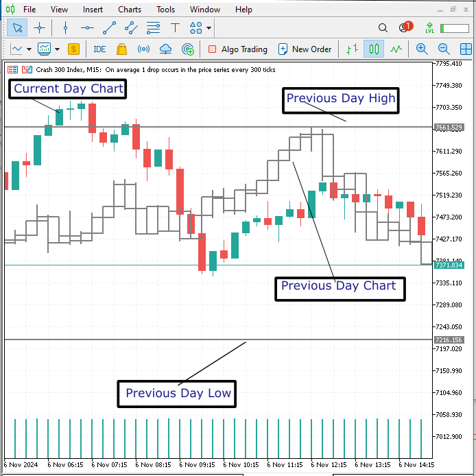Click the 7795.410 price scale value

click(449, 64)
